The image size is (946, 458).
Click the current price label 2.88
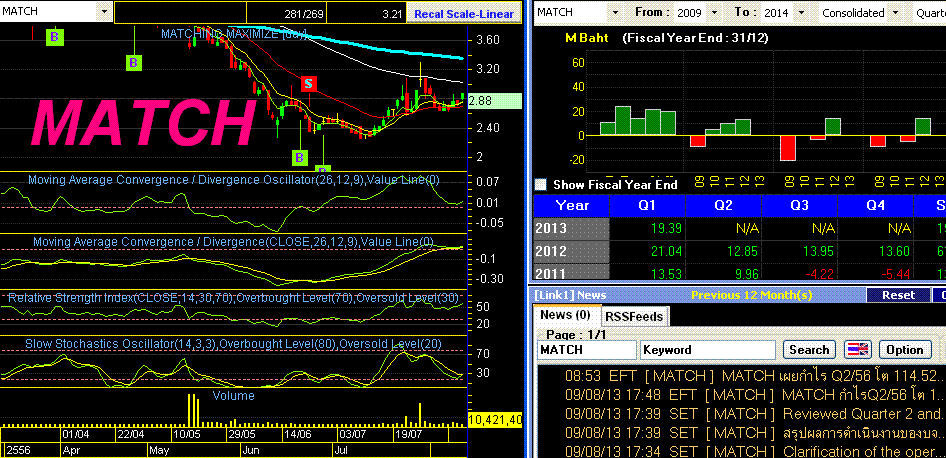(495, 101)
